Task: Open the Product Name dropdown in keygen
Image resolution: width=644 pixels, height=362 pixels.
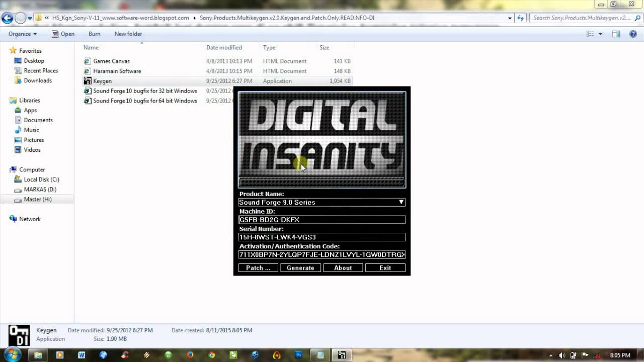Action: point(401,202)
